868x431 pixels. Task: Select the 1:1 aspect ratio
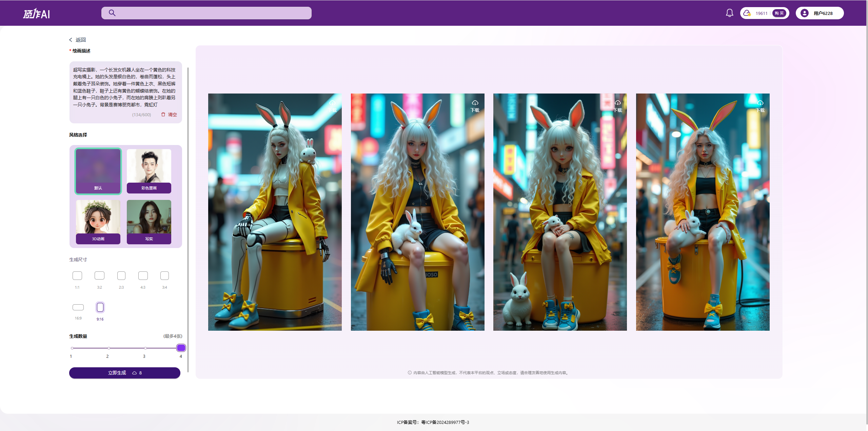[77, 275]
